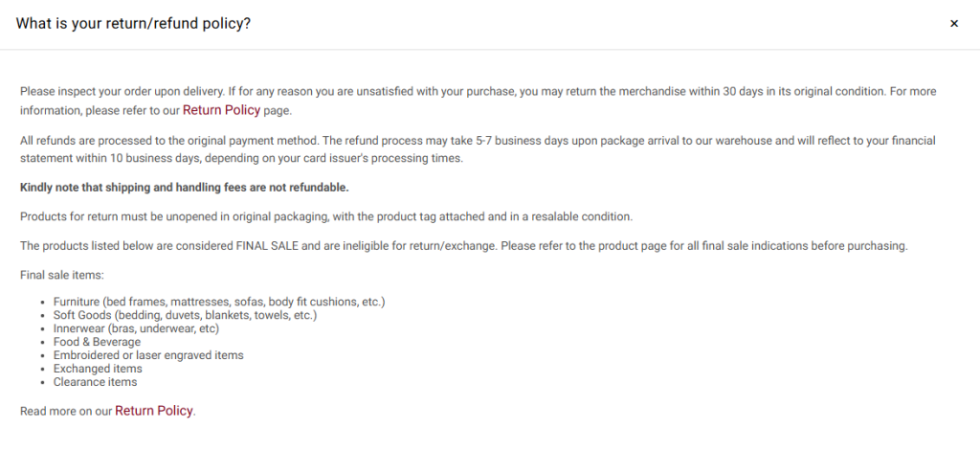Click the bold shipping fees not refundable note
The image size is (980, 451).
click(184, 187)
